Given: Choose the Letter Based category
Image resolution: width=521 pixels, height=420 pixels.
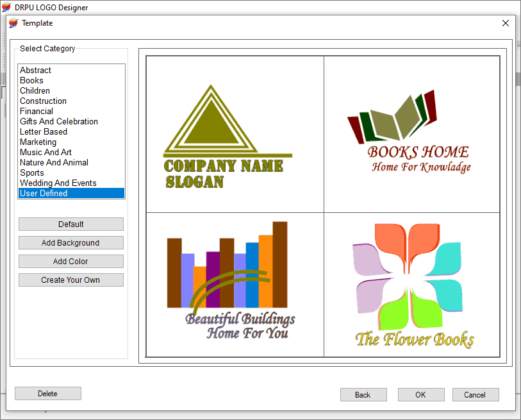Looking at the screenshot, I should pyautogui.click(x=43, y=131).
